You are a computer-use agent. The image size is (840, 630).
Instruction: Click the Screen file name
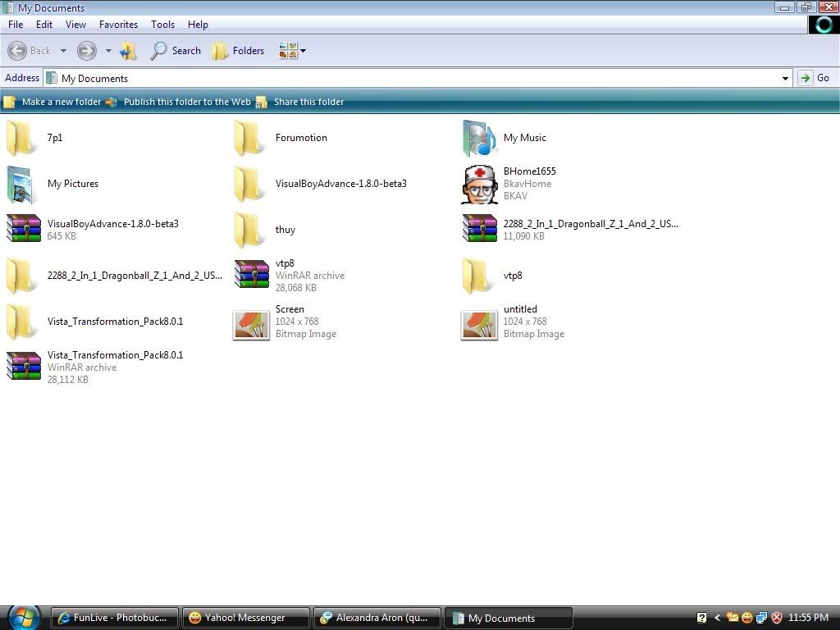click(x=290, y=309)
